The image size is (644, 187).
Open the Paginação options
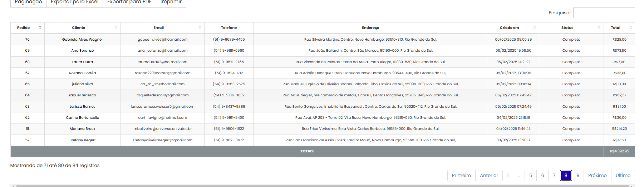pos(28,2)
